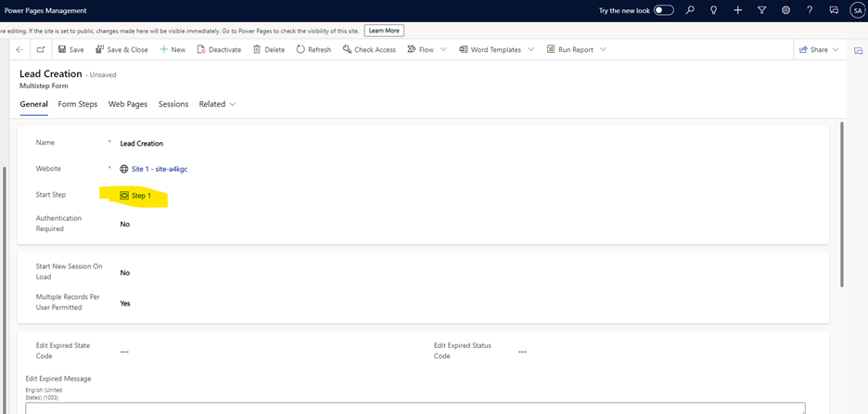Toggle Start New Session On Load value
868x414 pixels.
click(x=125, y=273)
